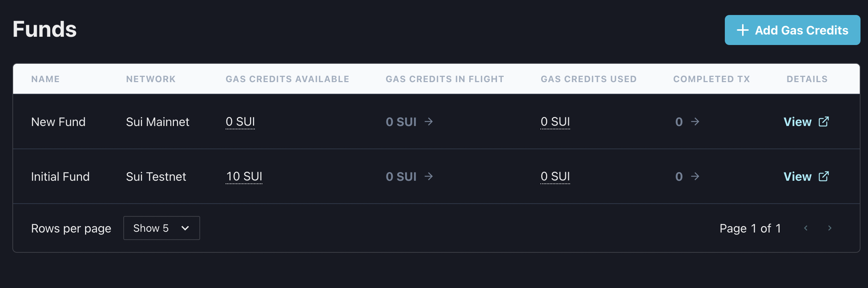Select the New Fund row name
Screen dimensions: 868x288
[58, 122]
